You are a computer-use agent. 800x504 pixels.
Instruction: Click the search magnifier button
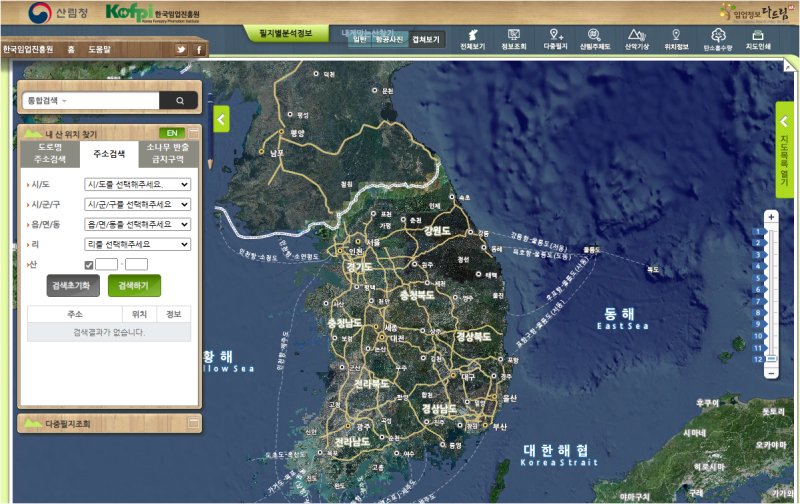click(179, 100)
